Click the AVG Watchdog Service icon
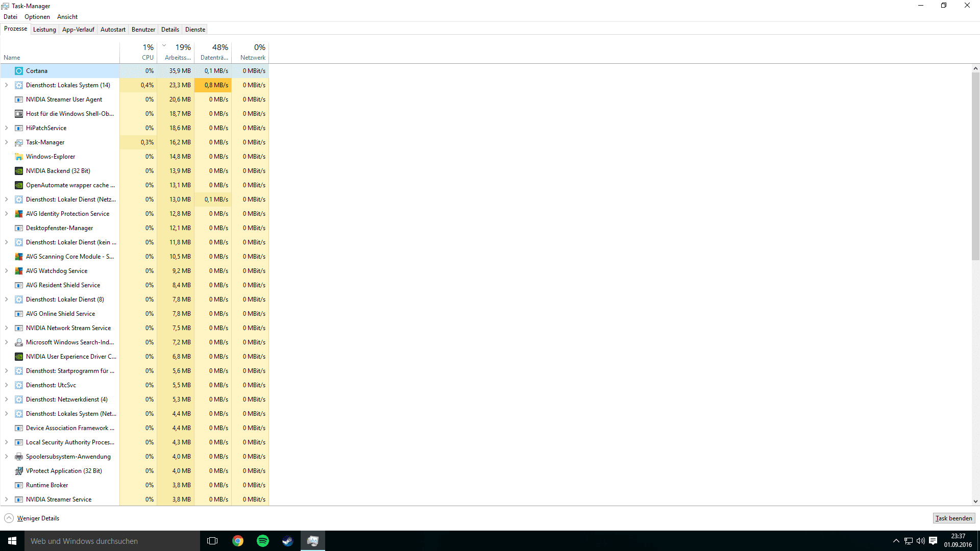 pyautogui.click(x=19, y=271)
